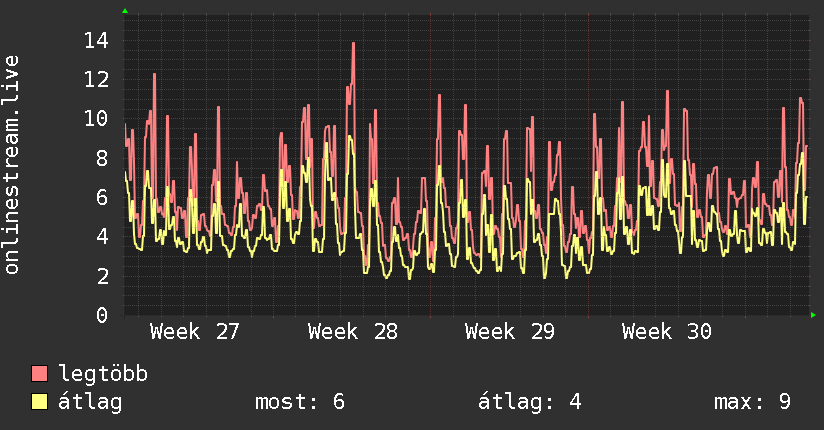This screenshot has height=430, width=824.
Task: Click the y-axis value 8
Action: click(x=102, y=158)
